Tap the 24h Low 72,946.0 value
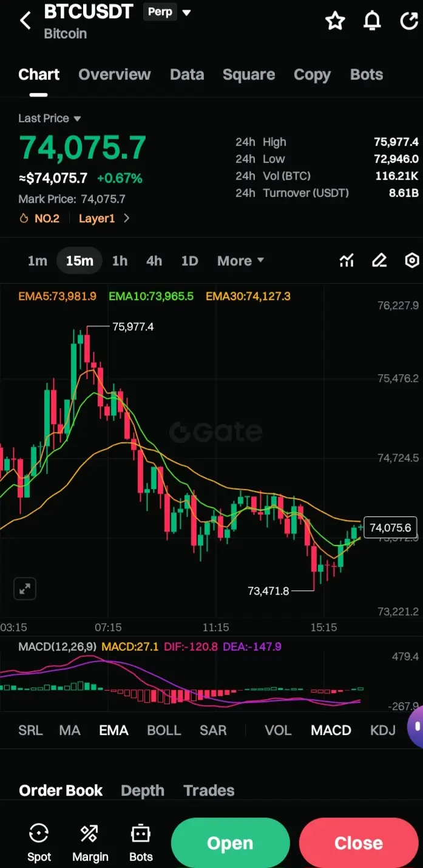Screen dimensions: 423x868 [x=396, y=159]
